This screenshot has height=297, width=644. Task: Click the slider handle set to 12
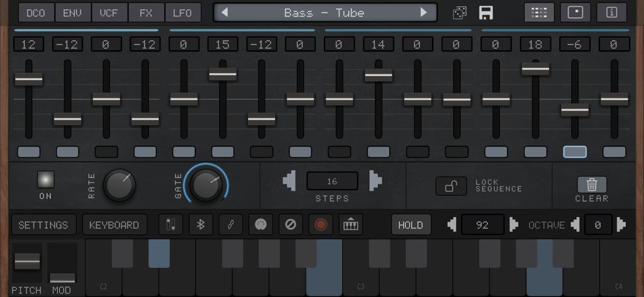click(29, 79)
